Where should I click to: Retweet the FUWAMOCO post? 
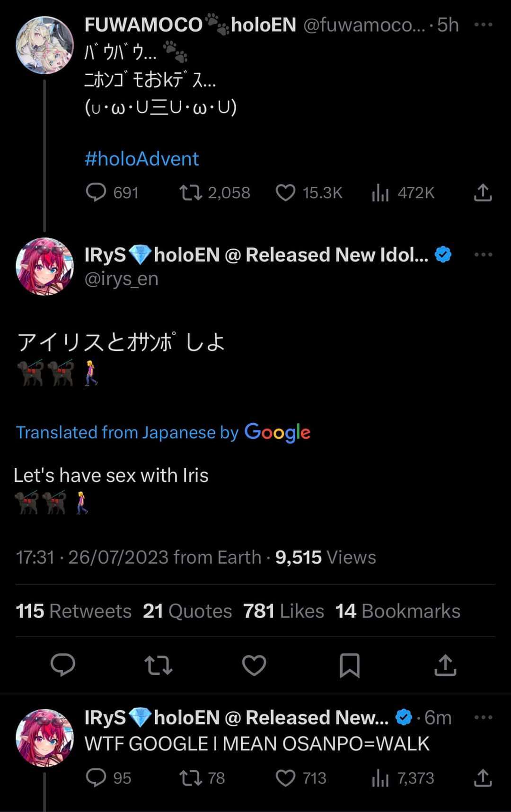191,192
